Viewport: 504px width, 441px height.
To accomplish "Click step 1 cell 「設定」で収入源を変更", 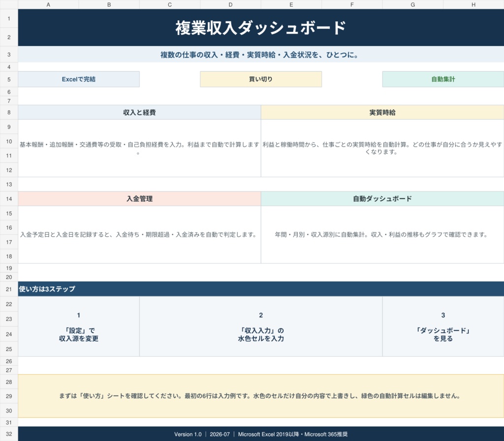I will [79, 327].
